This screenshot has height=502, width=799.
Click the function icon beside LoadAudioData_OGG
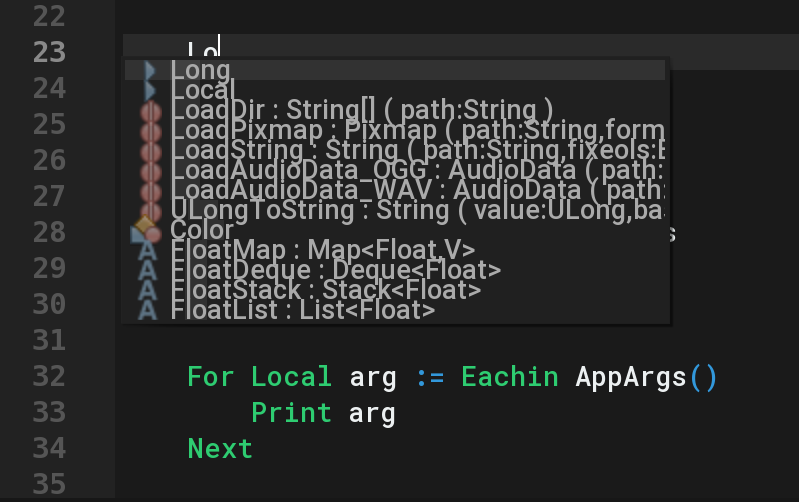point(150,170)
